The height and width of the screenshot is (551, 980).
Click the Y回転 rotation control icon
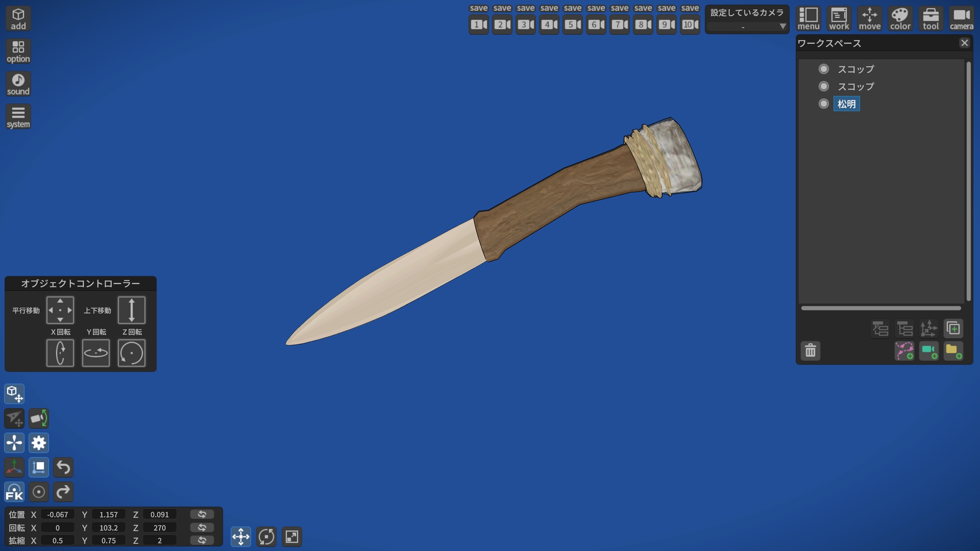(x=96, y=353)
